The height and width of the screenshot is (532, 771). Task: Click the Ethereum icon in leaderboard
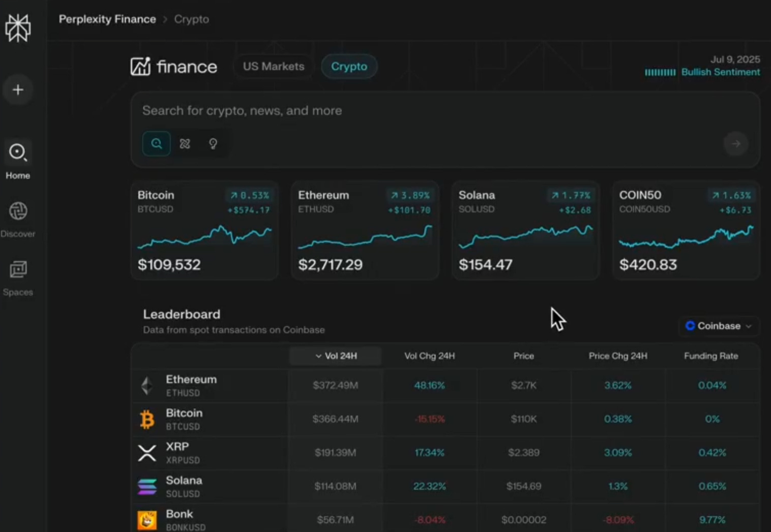click(x=147, y=386)
